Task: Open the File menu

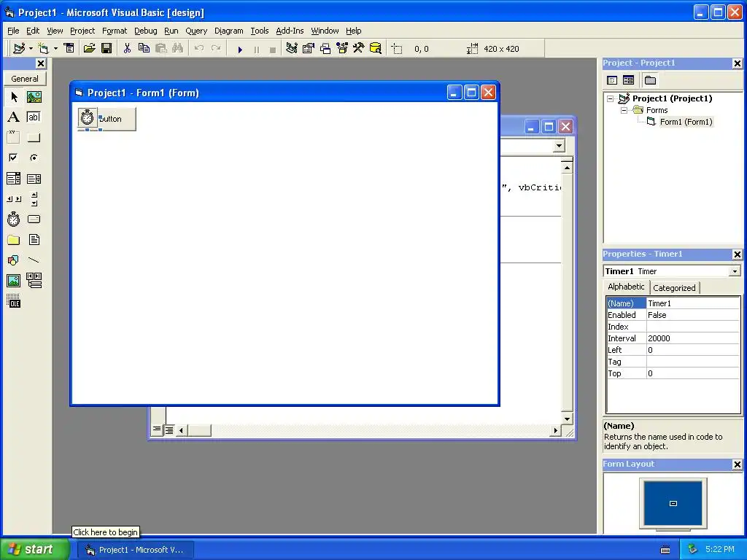Action: pyautogui.click(x=13, y=31)
